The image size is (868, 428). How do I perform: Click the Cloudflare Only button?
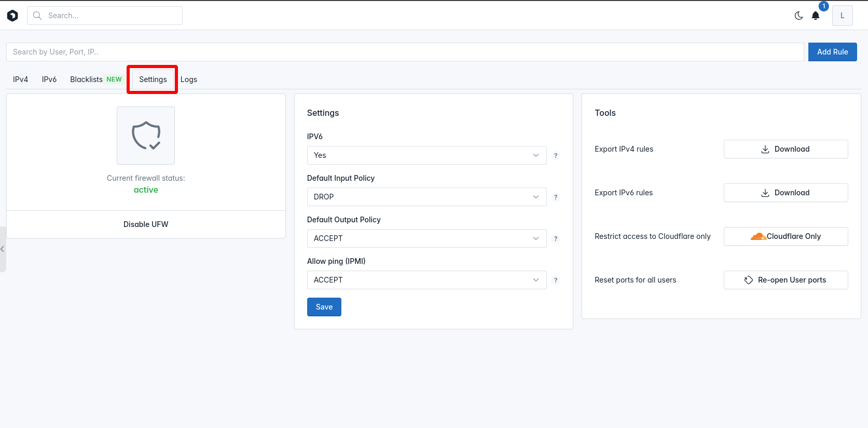click(786, 236)
